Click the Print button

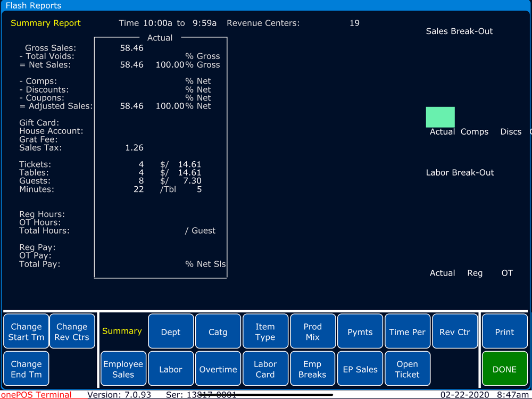(x=504, y=331)
